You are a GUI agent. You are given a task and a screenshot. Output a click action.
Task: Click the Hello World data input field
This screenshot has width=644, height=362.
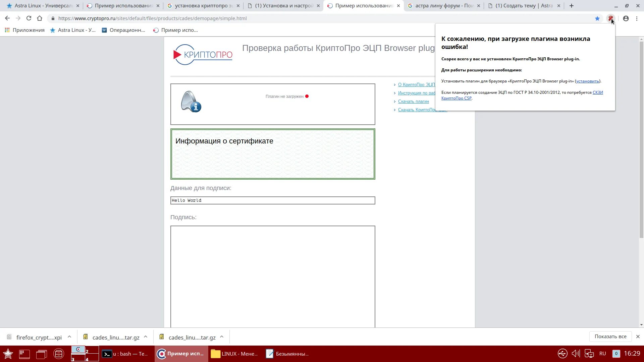[272, 200]
